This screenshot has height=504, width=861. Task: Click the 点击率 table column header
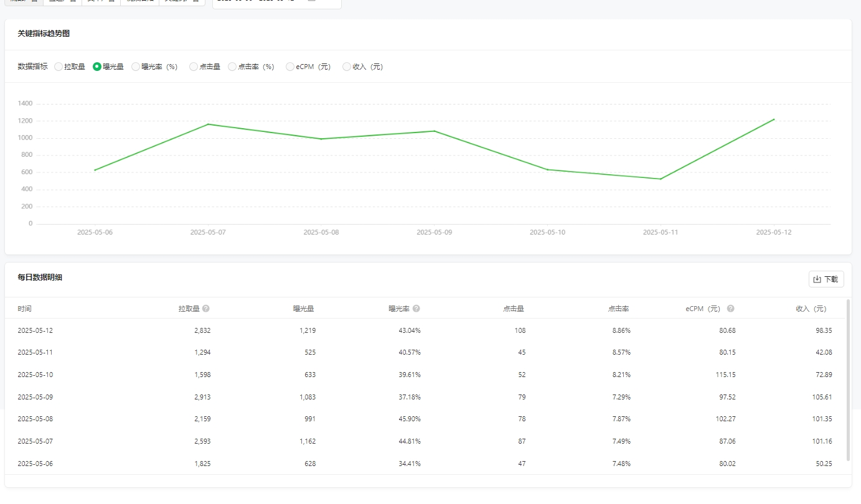click(x=619, y=309)
